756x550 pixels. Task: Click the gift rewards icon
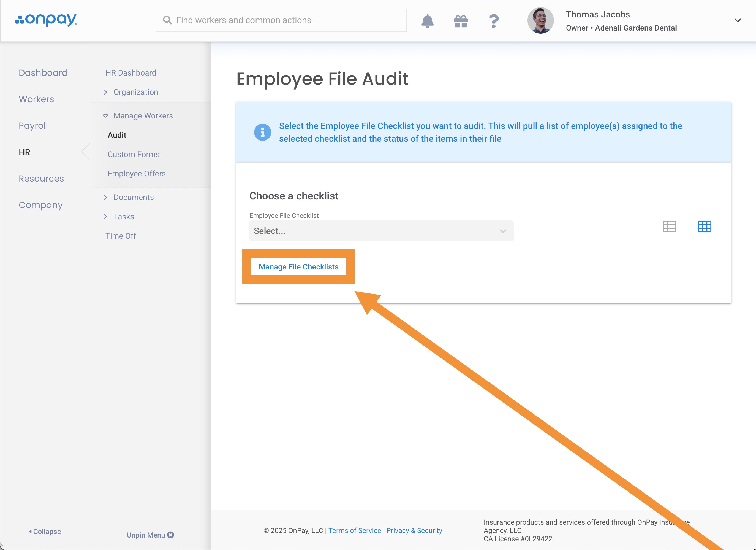click(x=461, y=21)
